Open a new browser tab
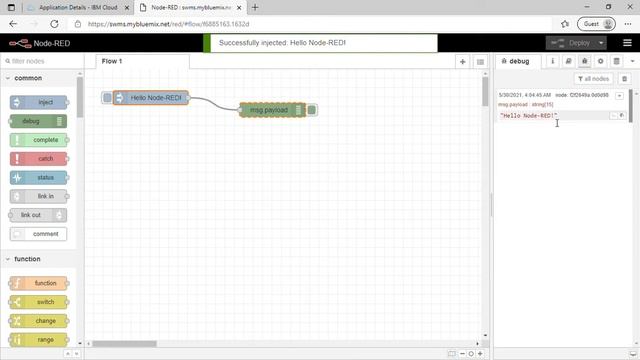 [255, 7]
